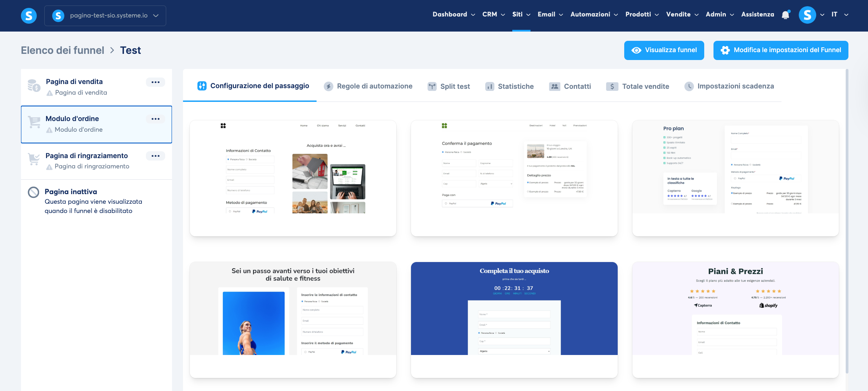The height and width of the screenshot is (391, 868).
Task: Click the Visualizza funnel button
Action: (x=664, y=50)
